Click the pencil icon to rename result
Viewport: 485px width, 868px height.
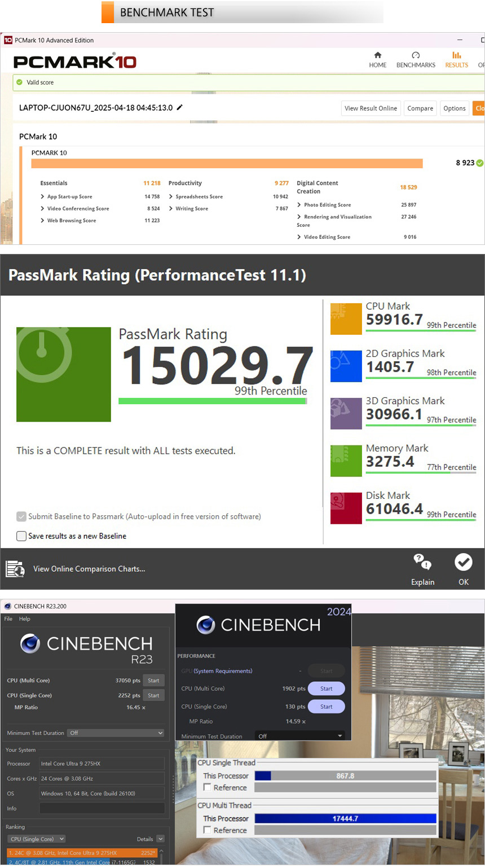coord(180,107)
